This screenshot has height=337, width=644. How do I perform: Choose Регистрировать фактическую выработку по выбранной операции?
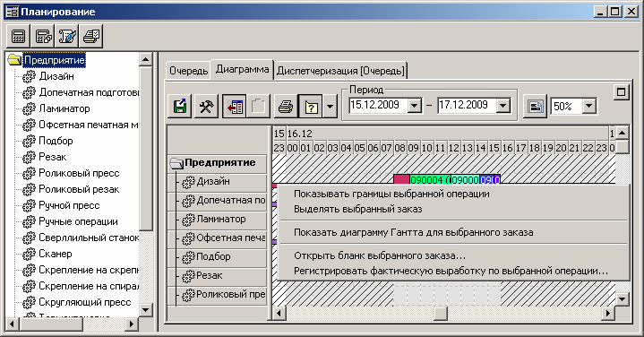[x=451, y=271]
